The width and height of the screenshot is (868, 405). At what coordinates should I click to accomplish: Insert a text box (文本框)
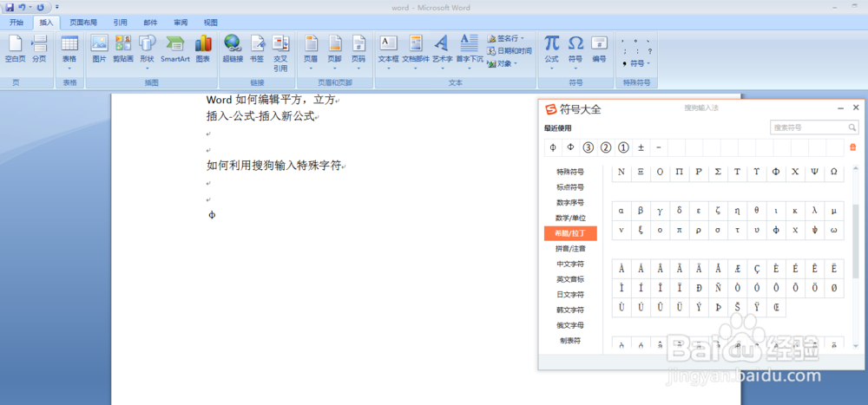tap(388, 53)
